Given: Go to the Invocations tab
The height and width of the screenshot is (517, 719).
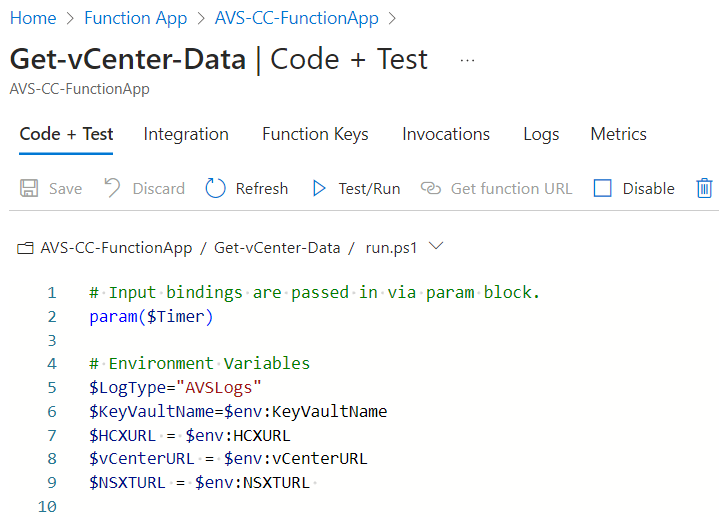Looking at the screenshot, I should coord(446,134).
